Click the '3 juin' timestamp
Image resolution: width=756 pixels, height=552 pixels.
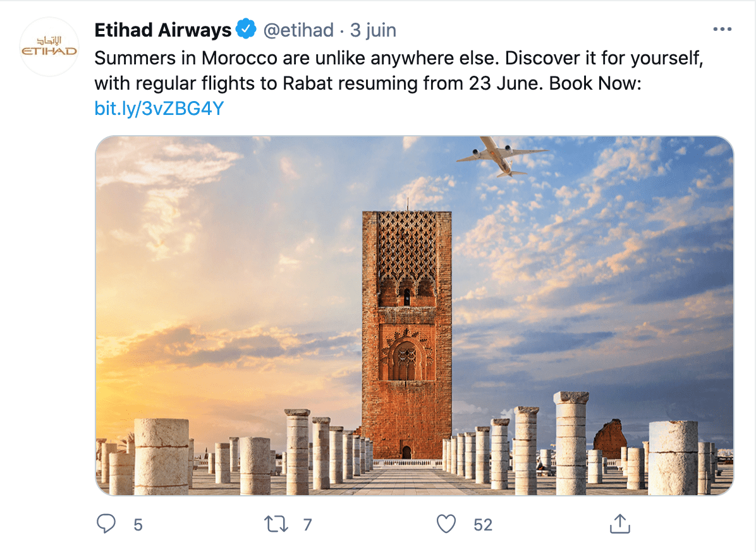(x=374, y=30)
